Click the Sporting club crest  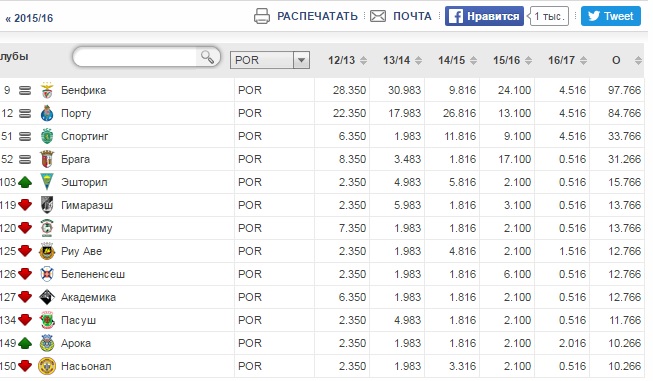tap(47, 136)
